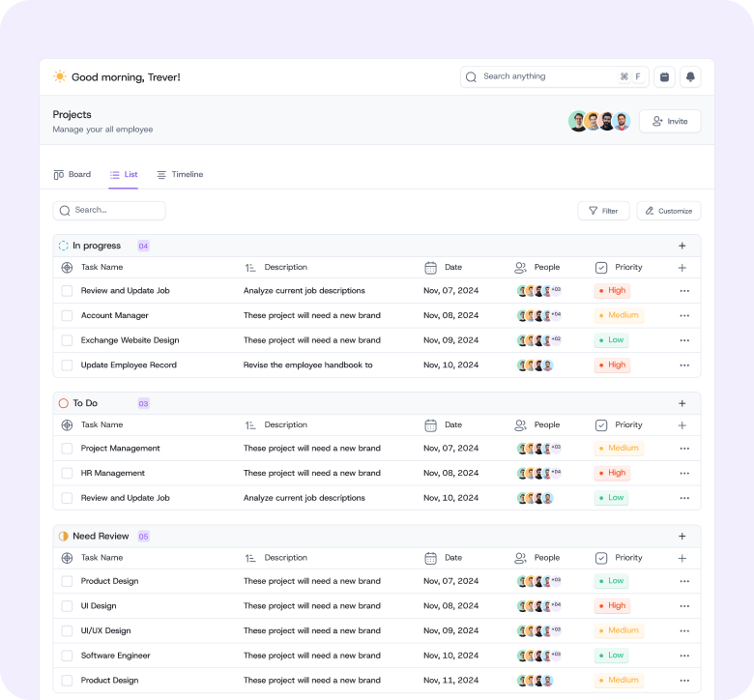Open High priority badge for Review and Update Job
754x700 pixels.
[612, 290]
